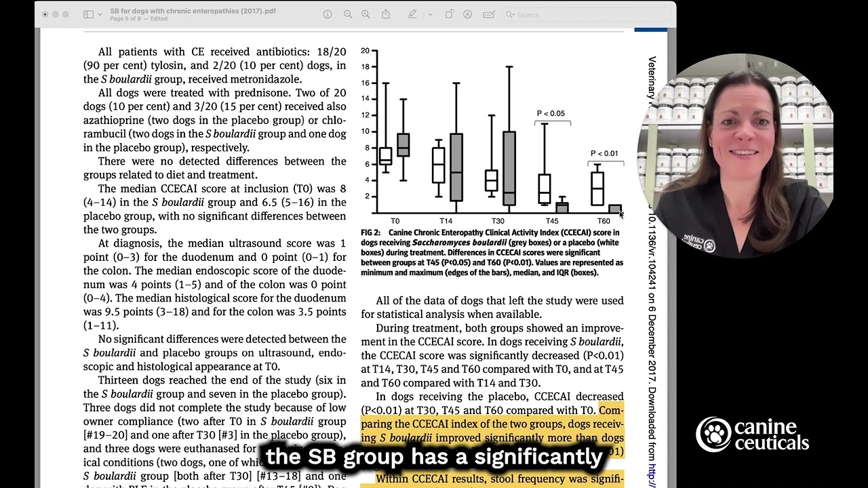Zoom out of the PDF page

click(x=348, y=14)
